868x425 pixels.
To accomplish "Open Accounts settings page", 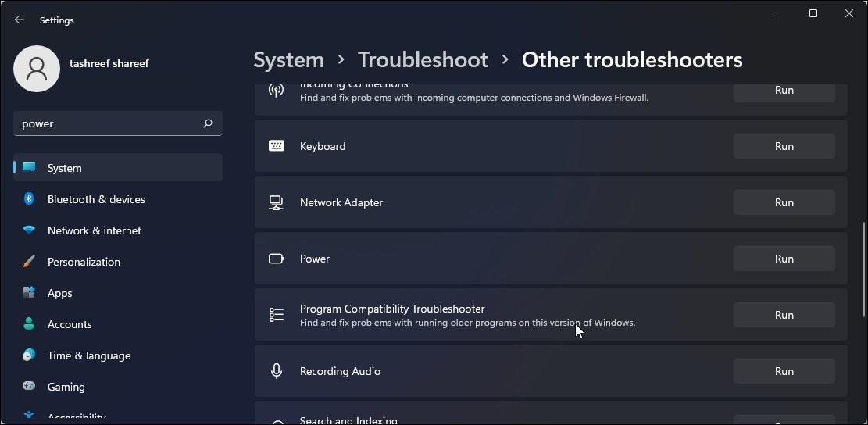I will pyautogui.click(x=118, y=324).
